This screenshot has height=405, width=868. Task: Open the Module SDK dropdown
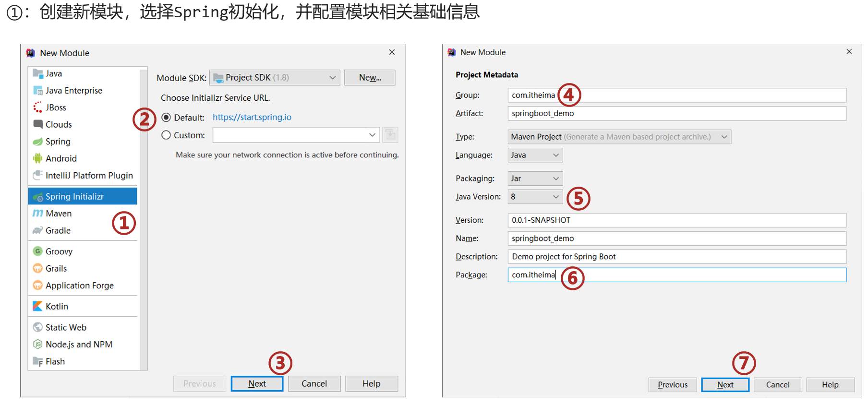[x=275, y=78]
